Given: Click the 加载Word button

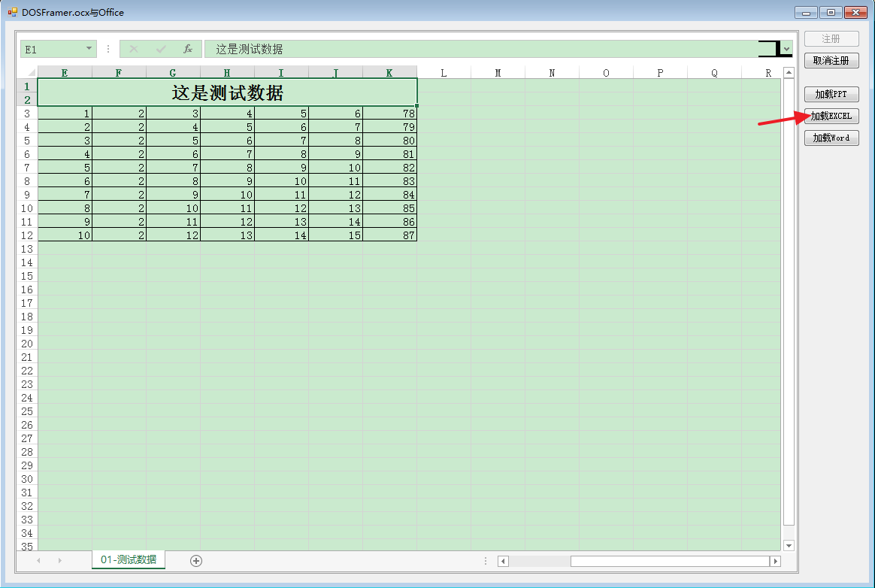Looking at the screenshot, I should [831, 138].
